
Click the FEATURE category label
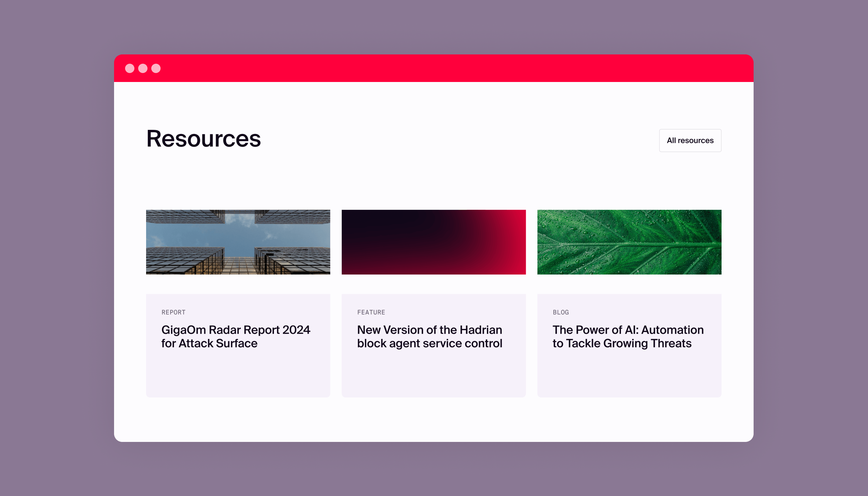click(371, 312)
